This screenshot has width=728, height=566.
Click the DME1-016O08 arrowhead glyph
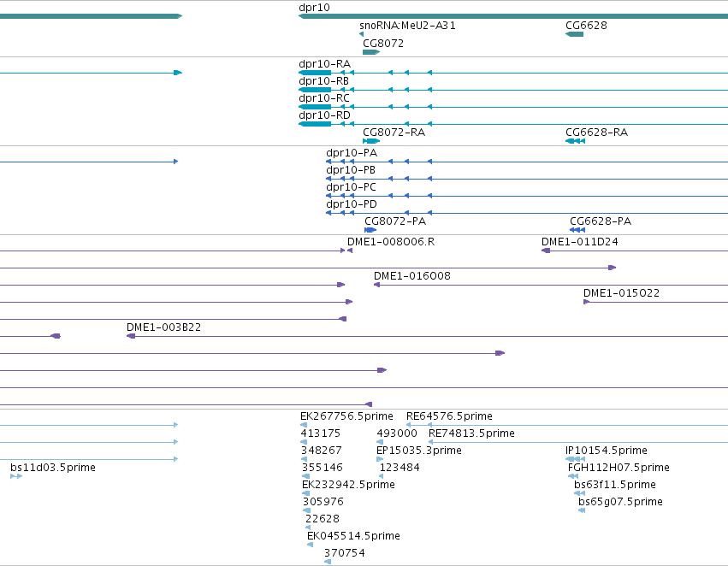[377, 285]
